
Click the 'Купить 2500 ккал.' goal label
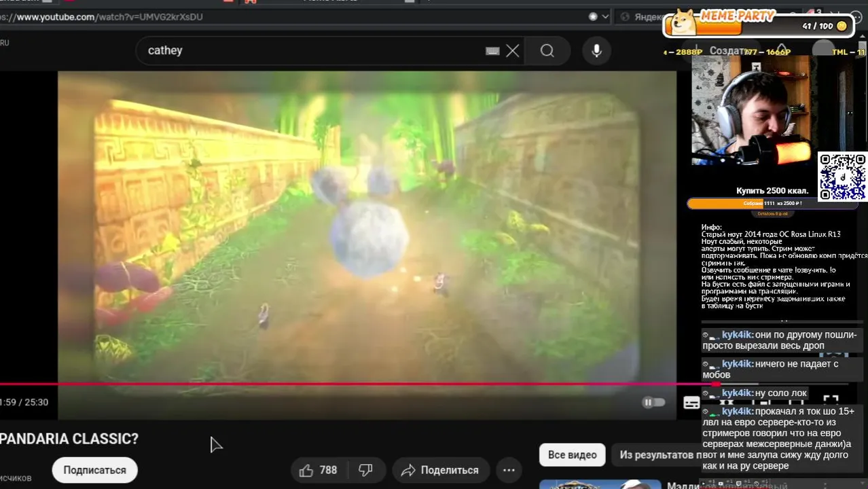tap(772, 191)
